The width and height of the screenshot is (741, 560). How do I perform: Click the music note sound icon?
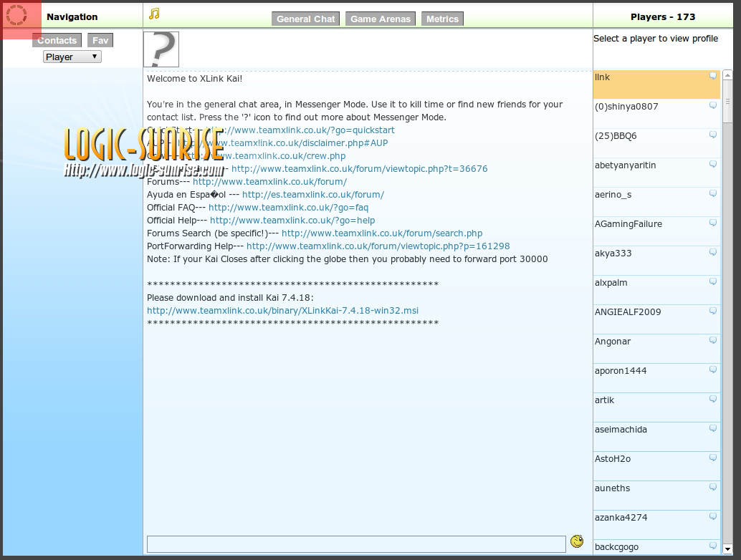click(x=154, y=14)
